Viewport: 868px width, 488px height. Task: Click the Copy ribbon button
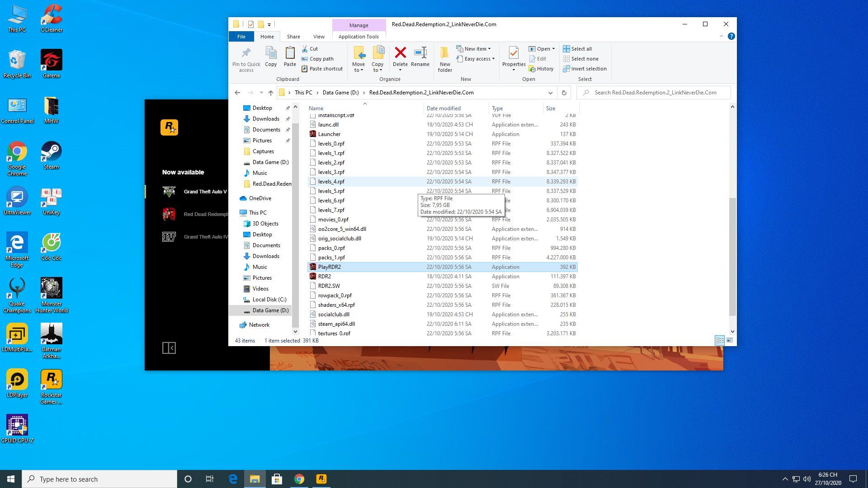(271, 57)
